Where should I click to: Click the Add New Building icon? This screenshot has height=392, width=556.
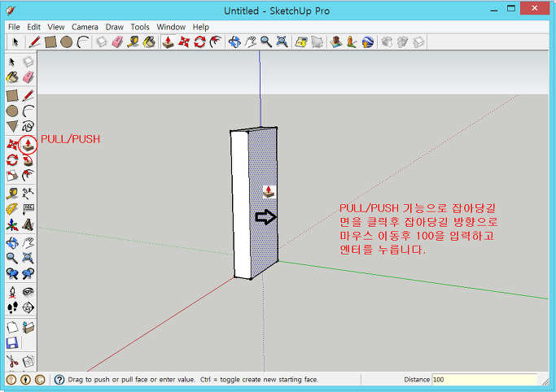(x=336, y=41)
